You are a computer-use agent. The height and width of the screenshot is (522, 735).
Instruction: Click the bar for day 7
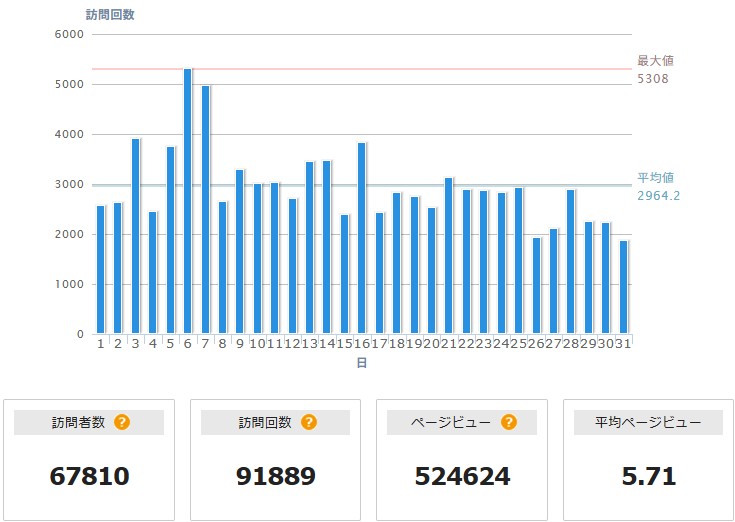[x=205, y=210]
